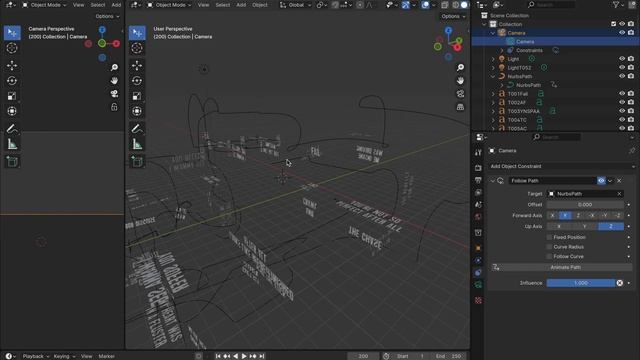640x360 pixels.
Task: Play the animation forward
Action: [244, 356]
